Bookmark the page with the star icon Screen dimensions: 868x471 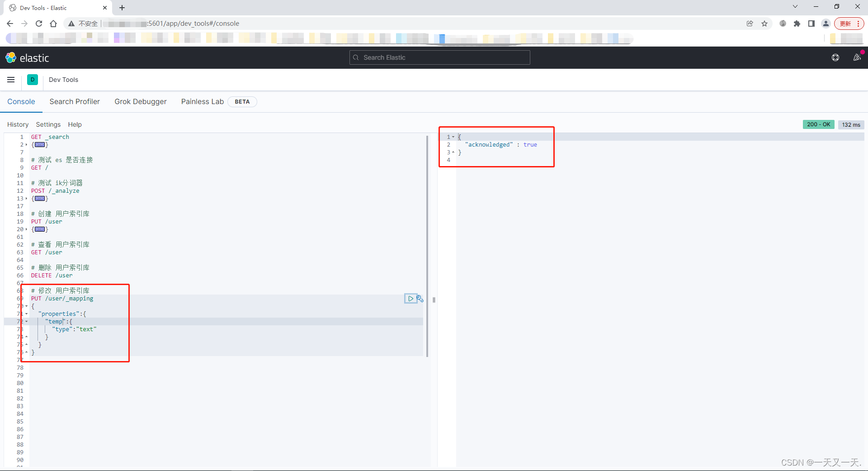764,23
